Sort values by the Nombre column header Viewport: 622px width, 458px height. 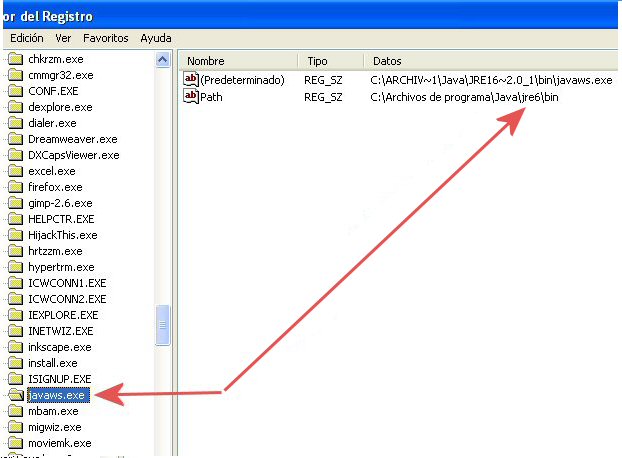(239, 61)
